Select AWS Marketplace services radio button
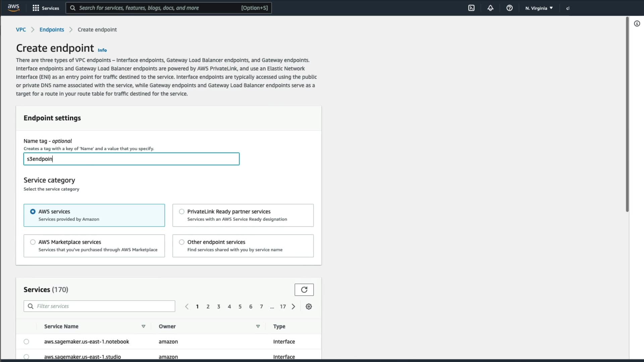The height and width of the screenshot is (362, 644). [x=33, y=242]
